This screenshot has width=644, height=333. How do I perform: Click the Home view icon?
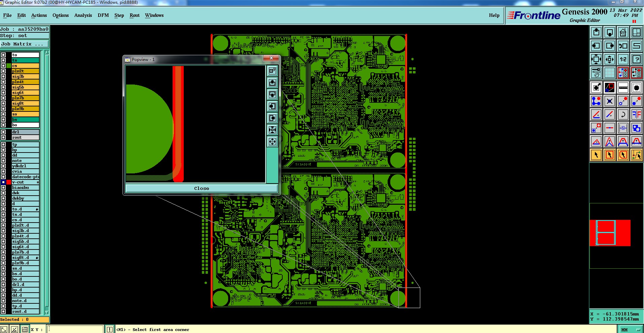(623, 32)
